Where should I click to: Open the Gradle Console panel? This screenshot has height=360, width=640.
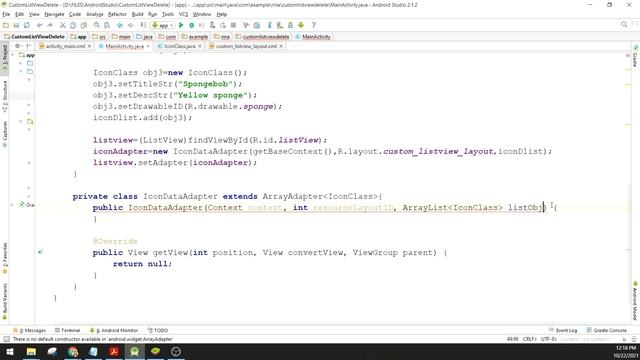coord(607,330)
